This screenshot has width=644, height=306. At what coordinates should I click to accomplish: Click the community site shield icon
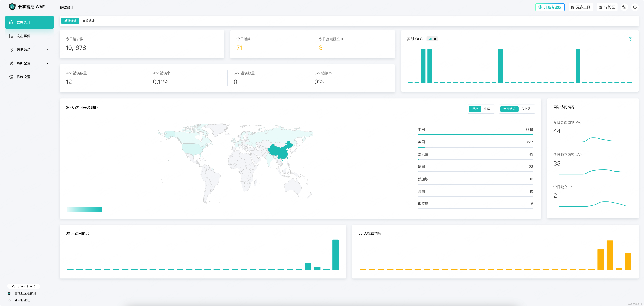click(9, 294)
